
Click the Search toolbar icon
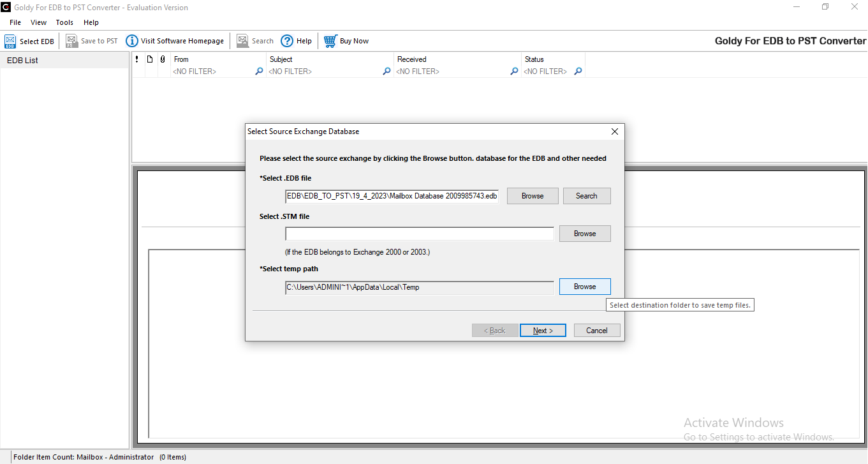pos(242,41)
